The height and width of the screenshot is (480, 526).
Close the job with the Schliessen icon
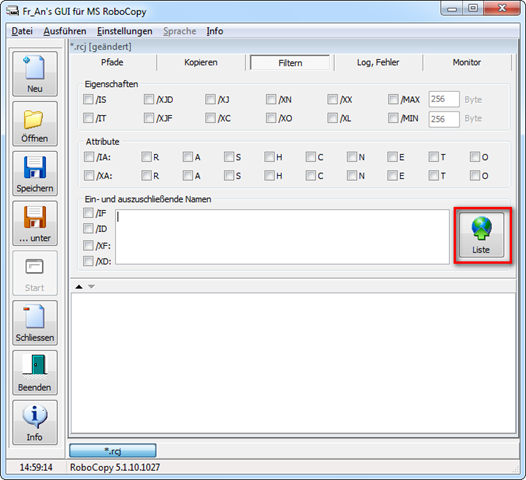(35, 323)
